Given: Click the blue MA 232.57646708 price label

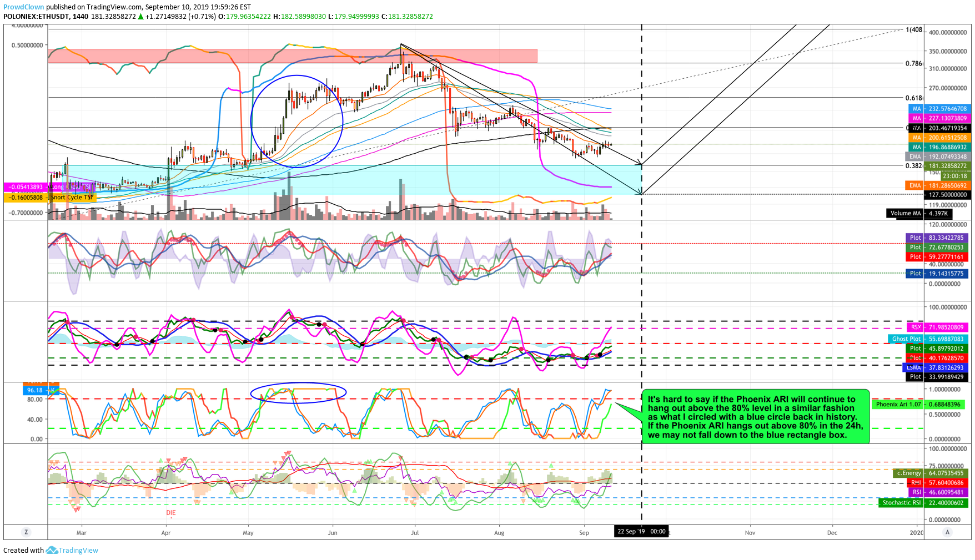Looking at the screenshot, I should (939, 109).
